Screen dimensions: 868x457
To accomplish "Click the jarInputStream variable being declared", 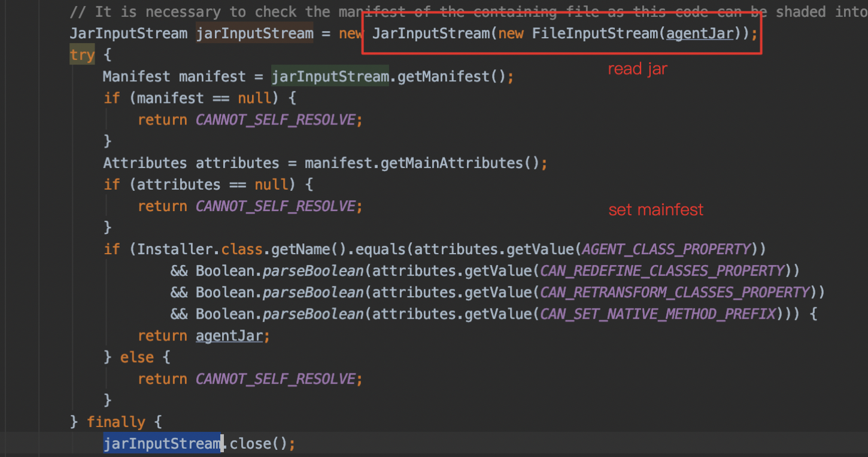I will pyautogui.click(x=254, y=33).
